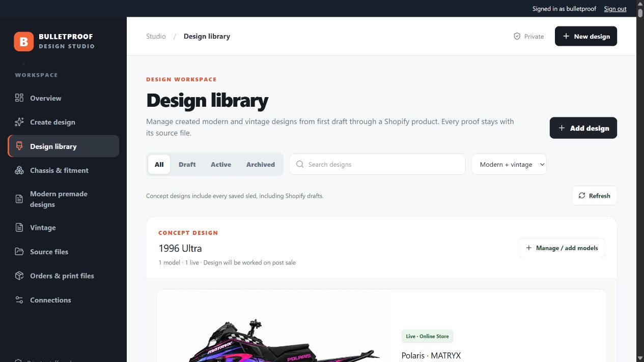
Task: Click the New design button
Action: [x=586, y=36]
